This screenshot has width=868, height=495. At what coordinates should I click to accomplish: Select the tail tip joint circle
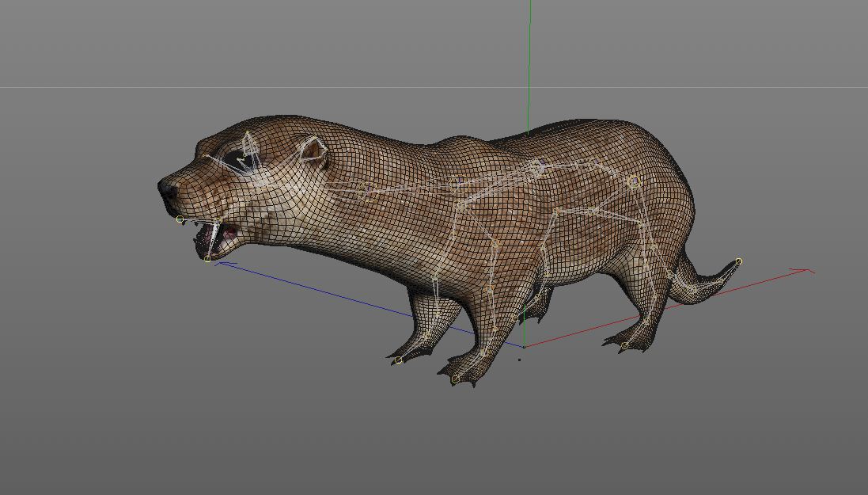(x=738, y=261)
